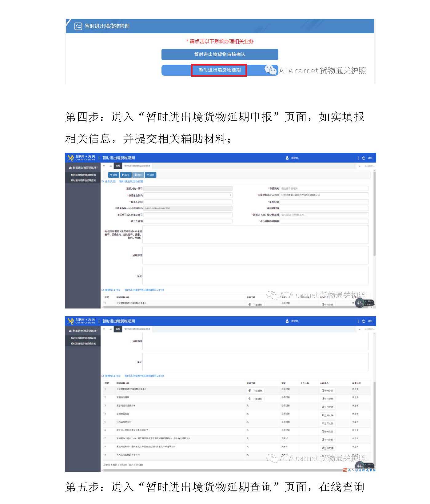Click the 联系人名称 input field

click(x=188, y=202)
